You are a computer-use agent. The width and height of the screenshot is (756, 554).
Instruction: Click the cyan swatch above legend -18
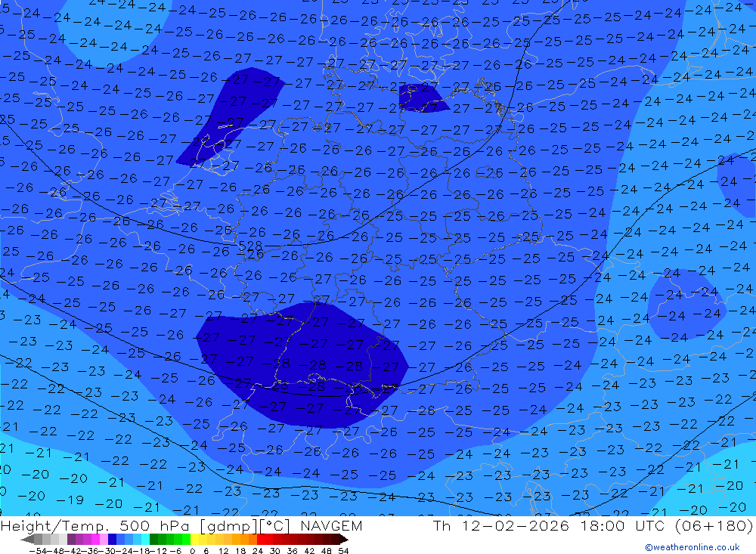click(x=146, y=540)
